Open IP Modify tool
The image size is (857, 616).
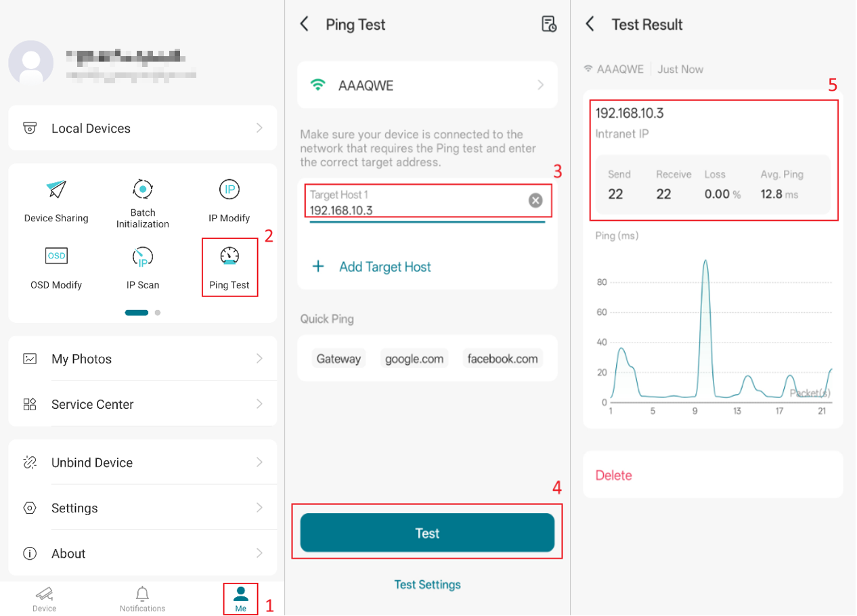[229, 202]
